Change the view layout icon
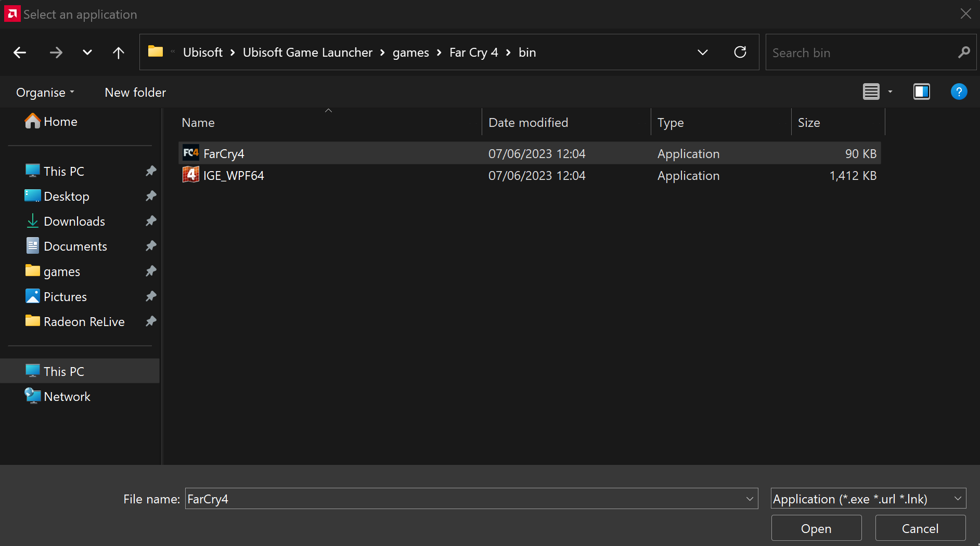This screenshot has height=546, width=980. pyautogui.click(x=871, y=92)
